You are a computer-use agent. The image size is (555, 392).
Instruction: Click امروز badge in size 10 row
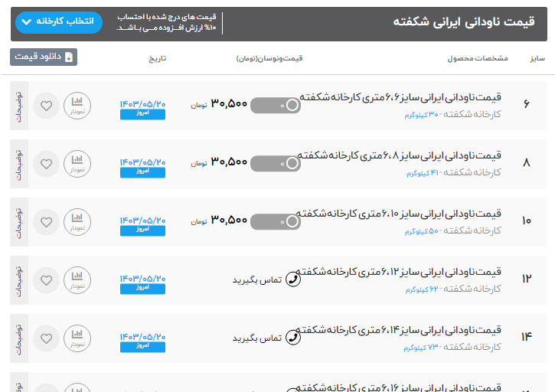coord(142,230)
